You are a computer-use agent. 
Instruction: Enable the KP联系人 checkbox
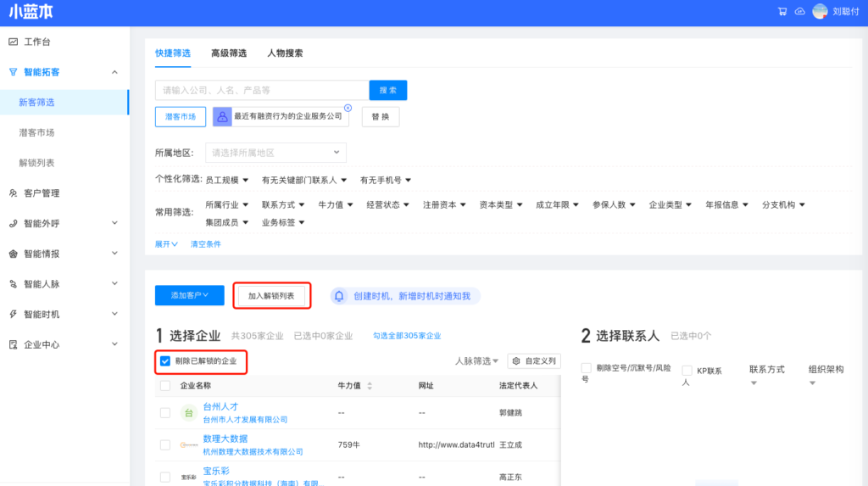[687, 371]
